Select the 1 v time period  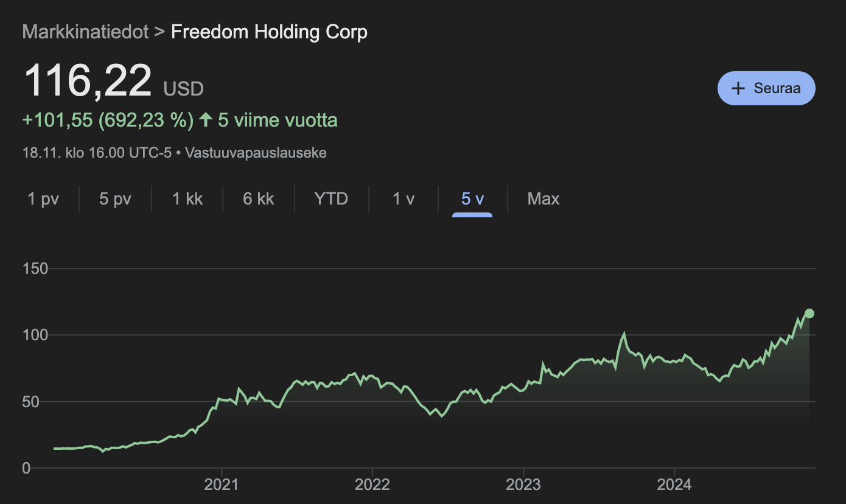[402, 198]
